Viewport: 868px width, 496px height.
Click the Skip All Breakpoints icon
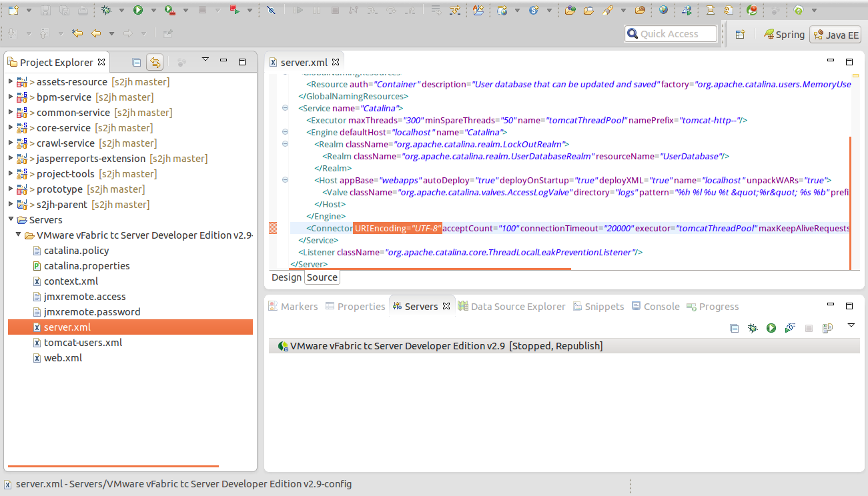270,10
